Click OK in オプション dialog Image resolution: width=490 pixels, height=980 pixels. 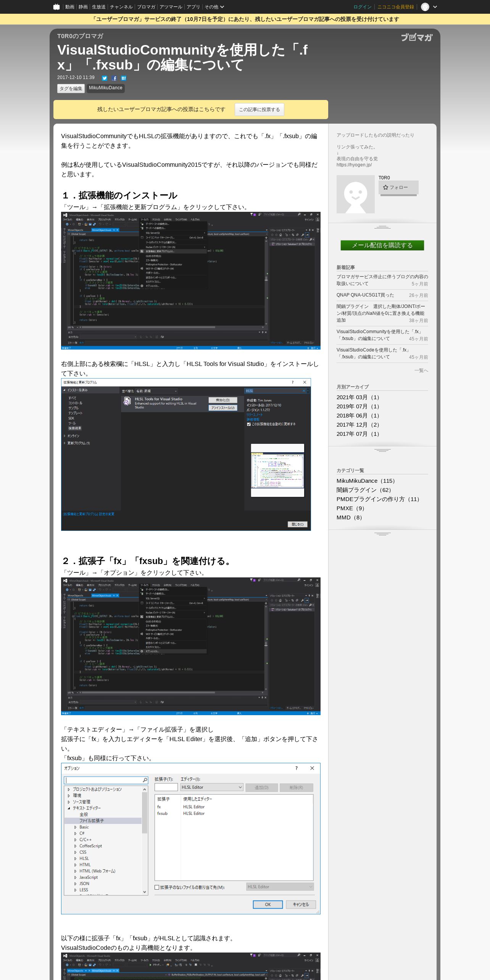(x=268, y=904)
